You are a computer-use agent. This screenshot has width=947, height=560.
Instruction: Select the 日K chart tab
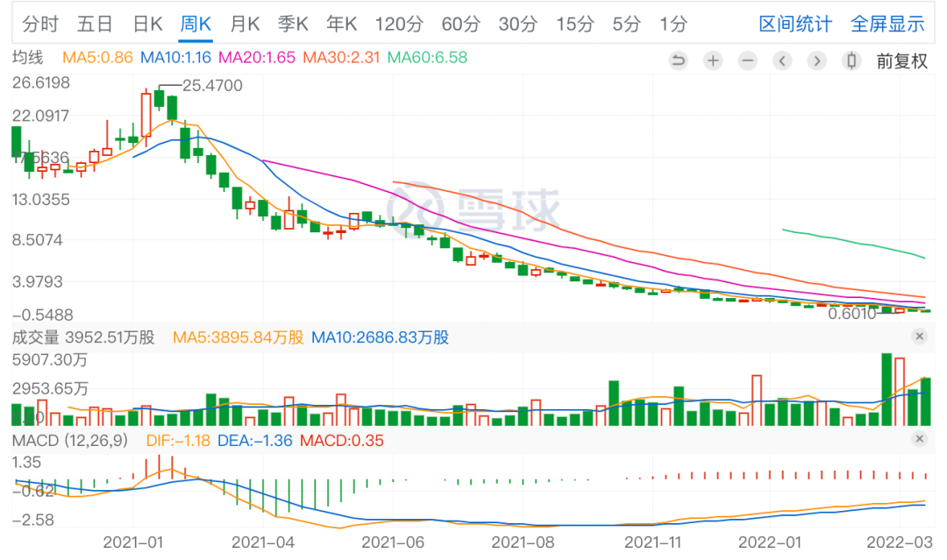[x=148, y=25]
